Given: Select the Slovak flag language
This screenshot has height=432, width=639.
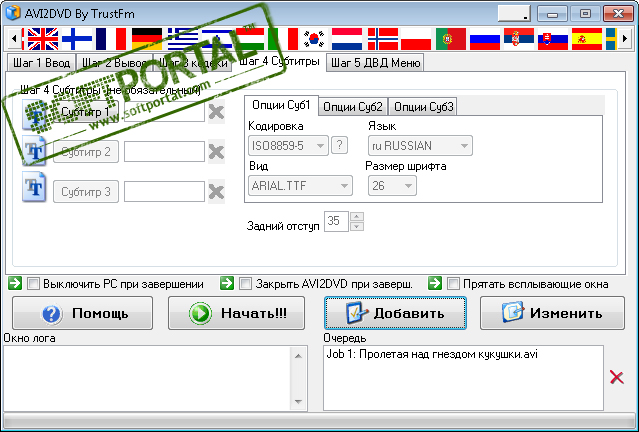Looking at the screenshot, I should tap(553, 39).
